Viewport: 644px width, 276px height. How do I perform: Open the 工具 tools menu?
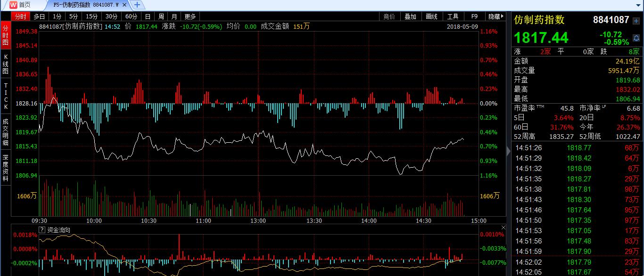453,16
